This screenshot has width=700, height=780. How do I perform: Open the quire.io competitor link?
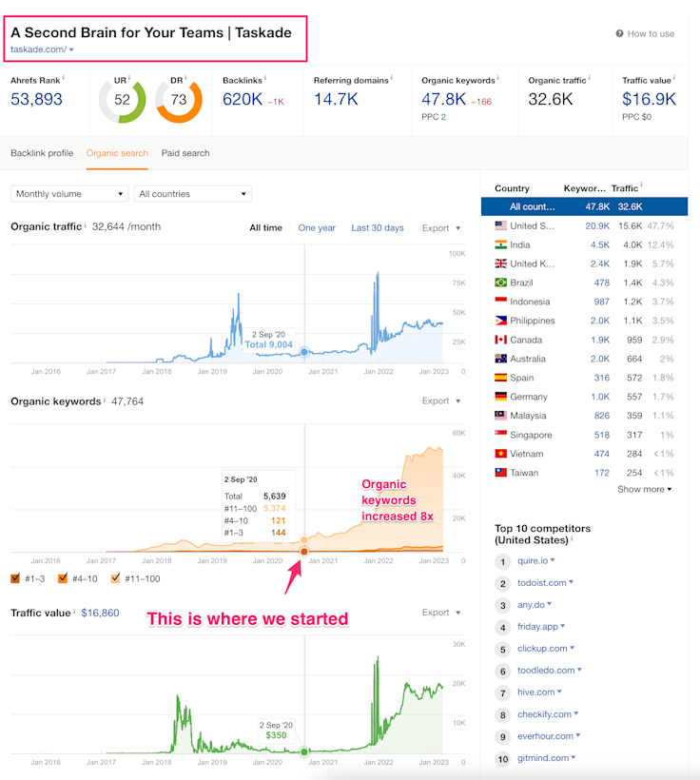533,560
